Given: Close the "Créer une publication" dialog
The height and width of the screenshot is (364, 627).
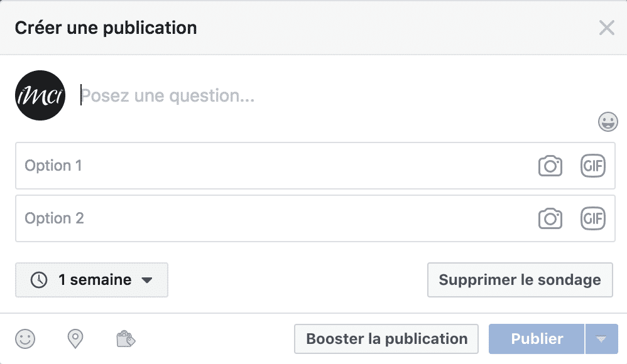Looking at the screenshot, I should point(606,28).
